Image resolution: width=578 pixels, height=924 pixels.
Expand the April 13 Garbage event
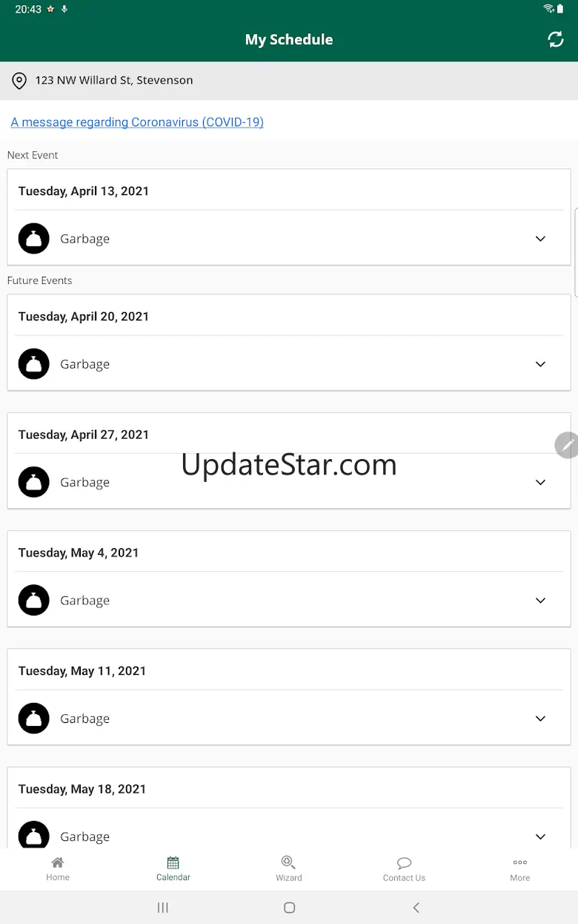coord(540,239)
